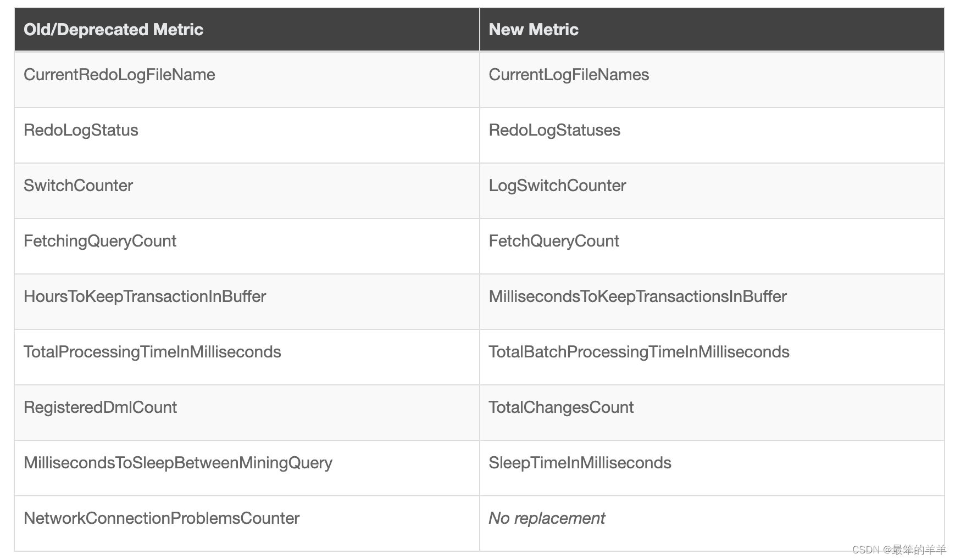This screenshot has width=955, height=560.
Task: Select TotalBatchProcessingTimeInMilliseconds cell
Action: point(638,352)
